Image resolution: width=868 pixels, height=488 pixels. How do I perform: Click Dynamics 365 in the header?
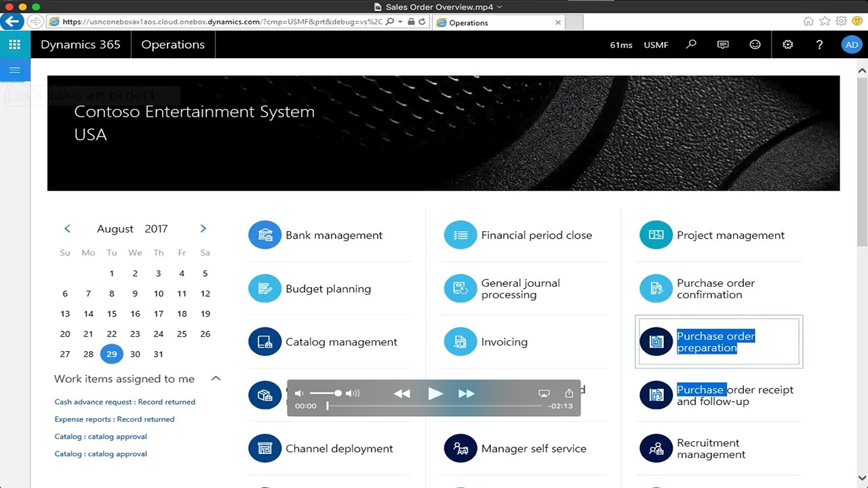81,45
